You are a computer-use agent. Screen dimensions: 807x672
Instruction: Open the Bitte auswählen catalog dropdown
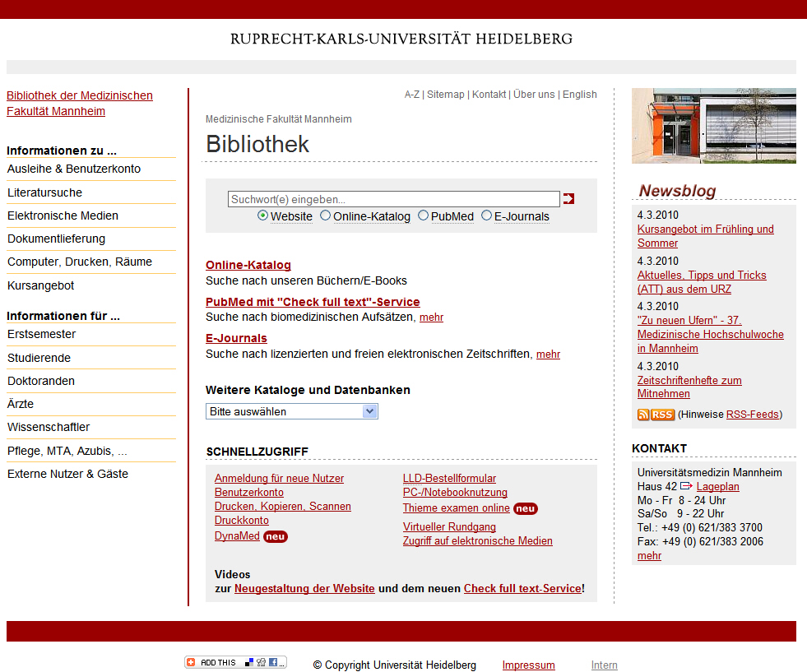[291, 411]
